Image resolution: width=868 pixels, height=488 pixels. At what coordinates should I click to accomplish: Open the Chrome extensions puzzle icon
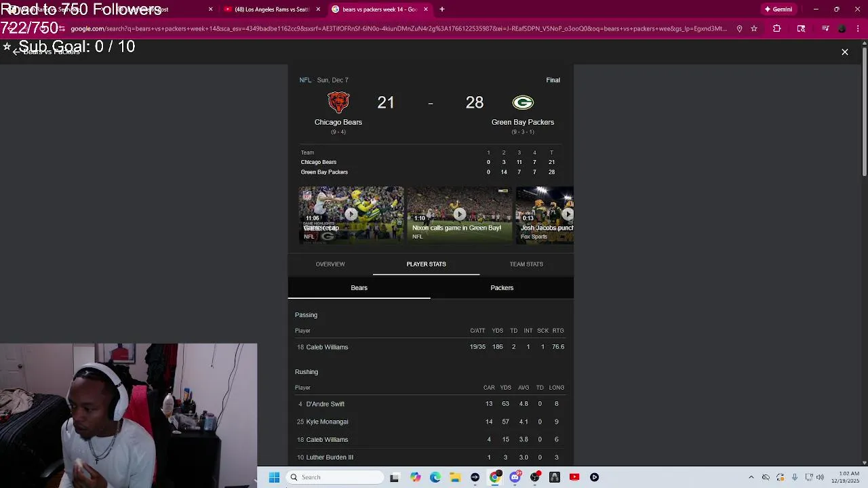coord(776,28)
